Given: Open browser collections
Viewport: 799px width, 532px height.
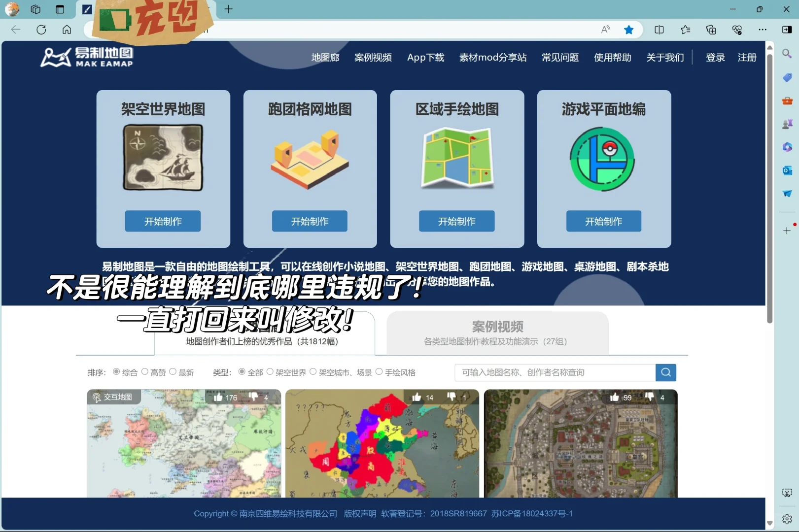Looking at the screenshot, I should (x=711, y=30).
